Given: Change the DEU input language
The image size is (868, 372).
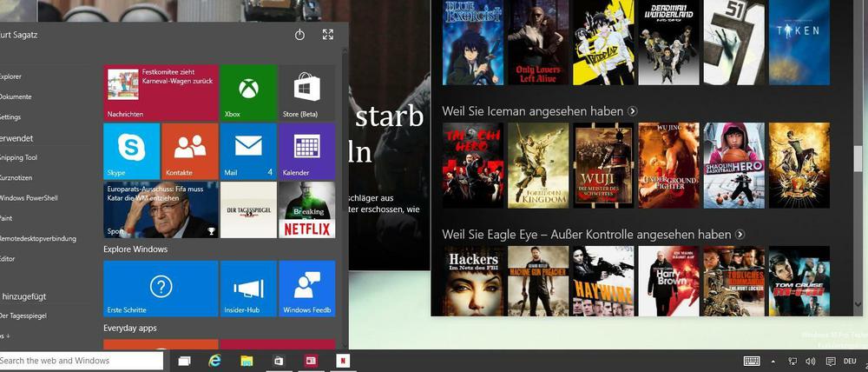Looking at the screenshot, I should tap(850, 361).
